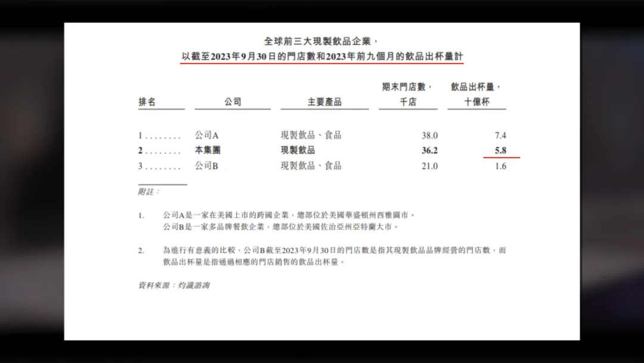Click the title '全球前三大現製飲品企業'
Viewport: 644px width, 363px height.
[x=317, y=41]
